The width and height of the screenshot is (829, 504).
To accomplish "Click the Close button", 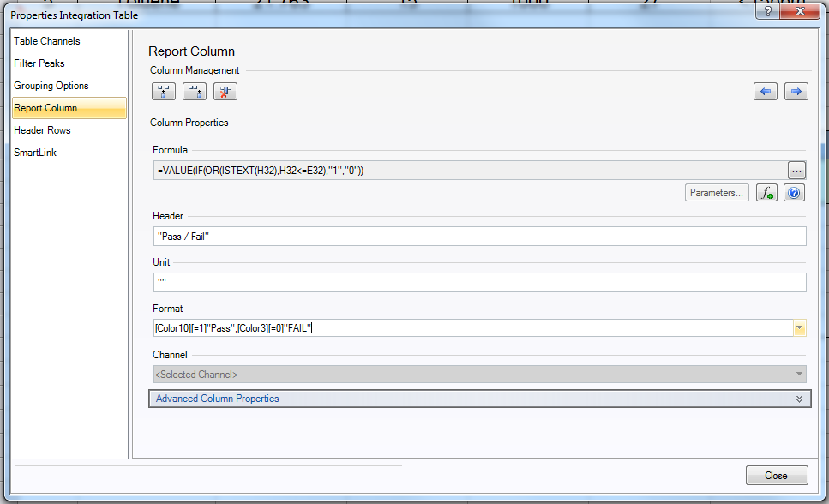I will 776,476.
